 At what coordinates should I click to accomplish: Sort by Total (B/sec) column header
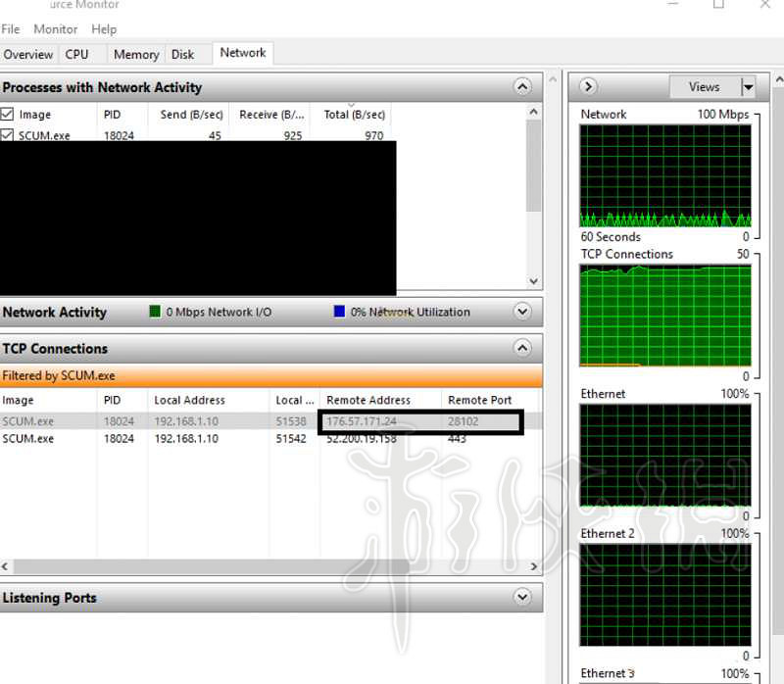coord(353,115)
